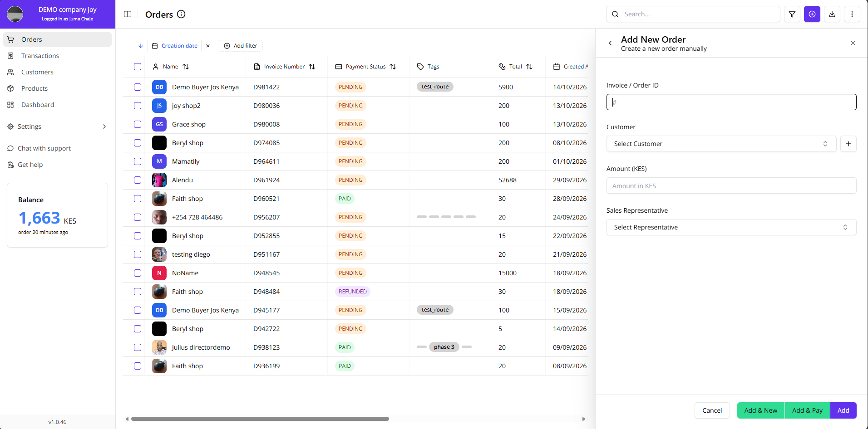Focus the Invoice / Order ID field

pyautogui.click(x=731, y=102)
